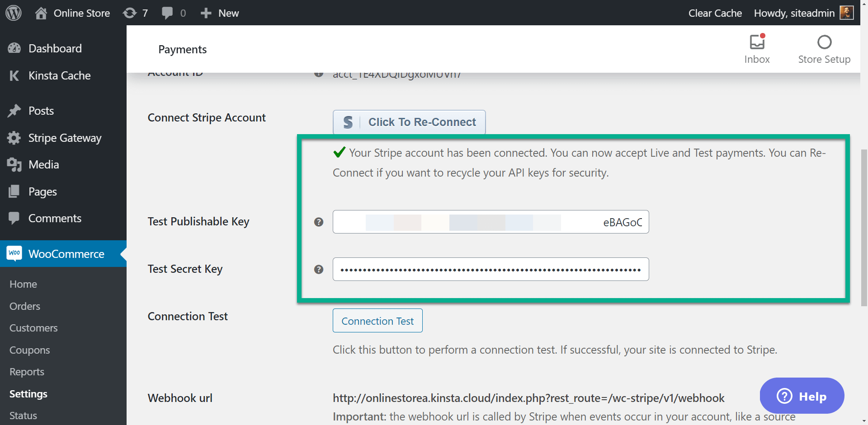The image size is (868, 425).
Task: Show help tooltip for Test Secret Key
Action: [x=319, y=269]
